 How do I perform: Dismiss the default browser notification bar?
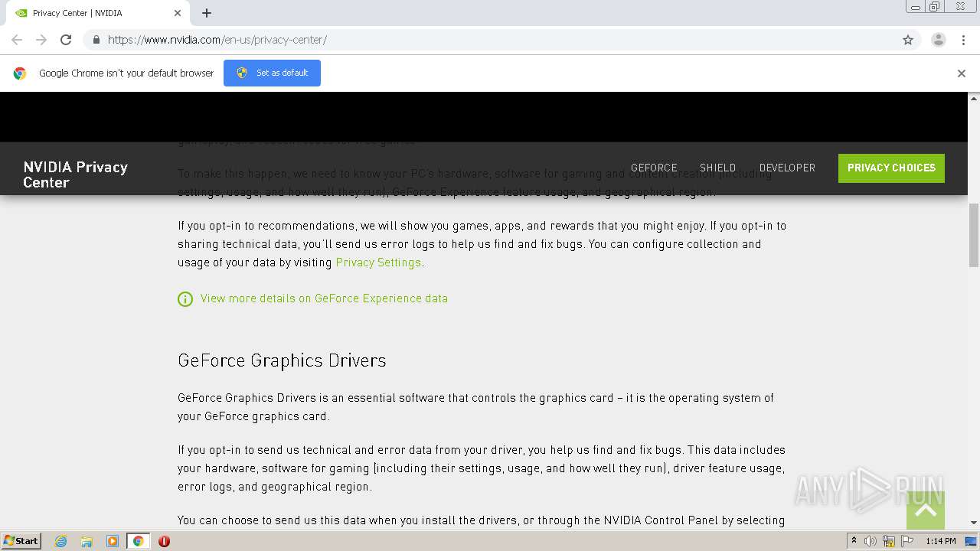(x=962, y=73)
